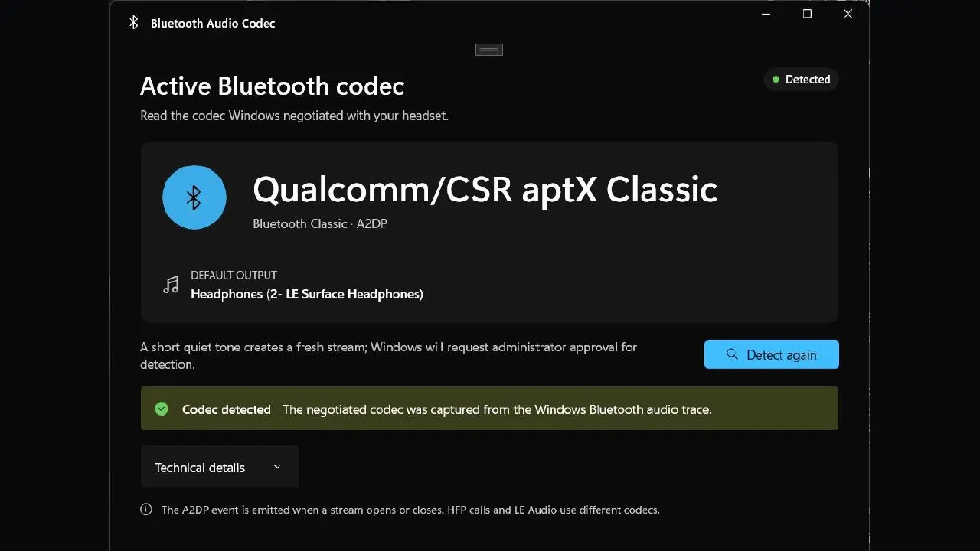Viewport: 980px width, 551px height.
Task: Click the Headphones (2- LE Surface Headphones) output
Action: coord(307,294)
